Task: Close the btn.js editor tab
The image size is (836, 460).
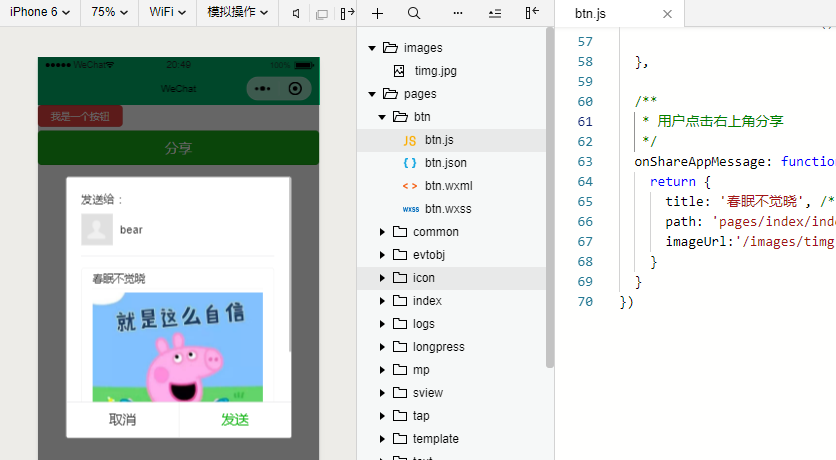Action: coord(668,14)
